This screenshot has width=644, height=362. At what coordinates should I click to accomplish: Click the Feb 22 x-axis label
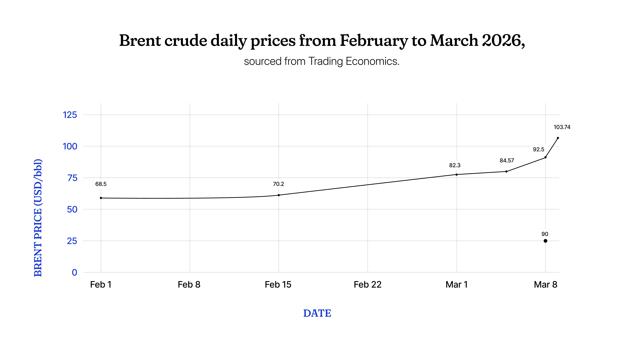point(367,284)
